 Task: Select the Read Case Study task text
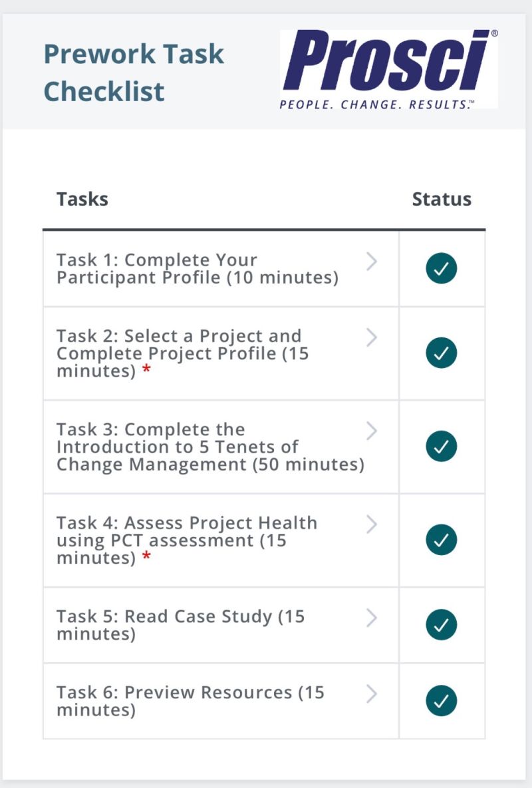coord(180,625)
